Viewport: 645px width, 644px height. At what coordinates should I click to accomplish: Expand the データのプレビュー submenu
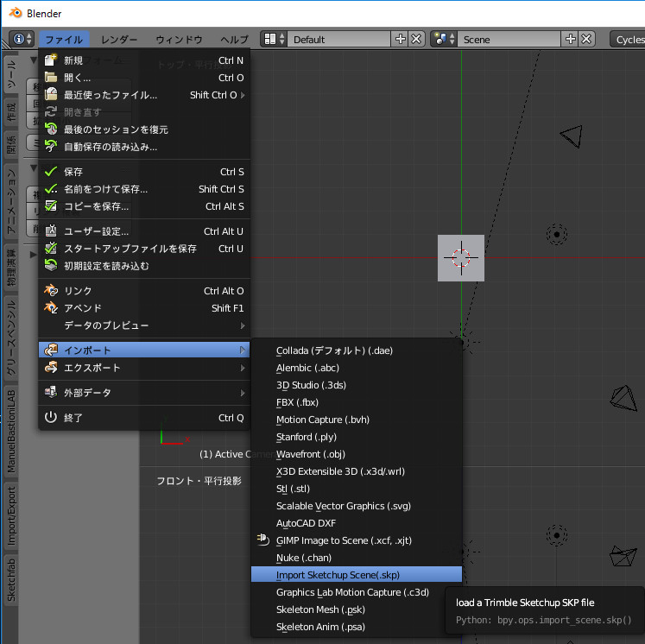144,325
